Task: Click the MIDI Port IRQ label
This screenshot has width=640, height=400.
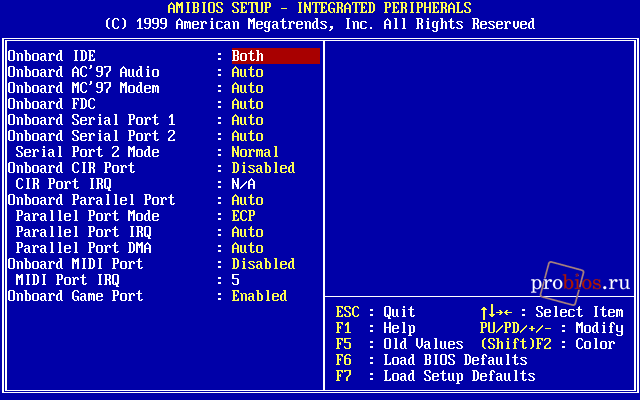Action: tap(67, 280)
